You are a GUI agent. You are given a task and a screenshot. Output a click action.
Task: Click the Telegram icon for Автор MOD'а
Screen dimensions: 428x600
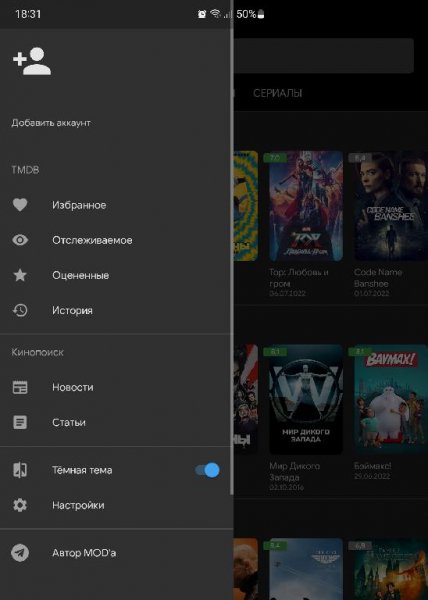[20, 553]
